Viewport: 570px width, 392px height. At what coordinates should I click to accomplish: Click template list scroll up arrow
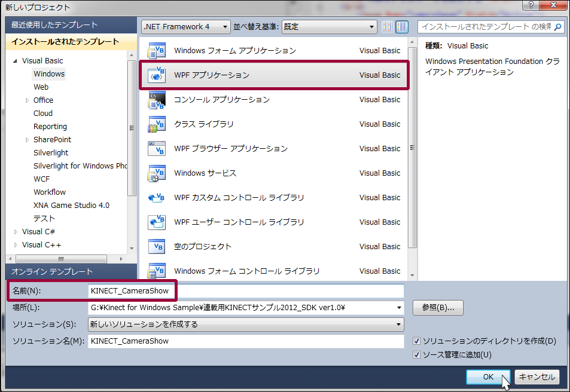tap(412, 42)
